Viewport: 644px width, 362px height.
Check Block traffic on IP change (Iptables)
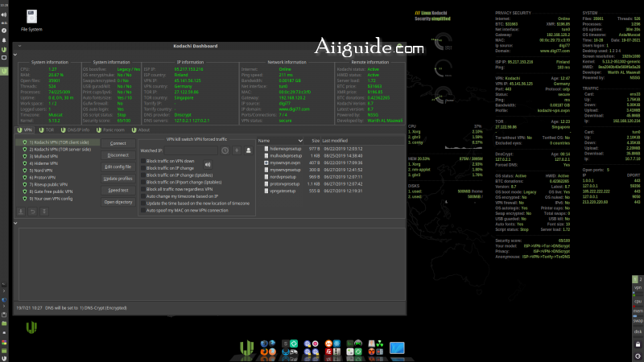(x=143, y=175)
